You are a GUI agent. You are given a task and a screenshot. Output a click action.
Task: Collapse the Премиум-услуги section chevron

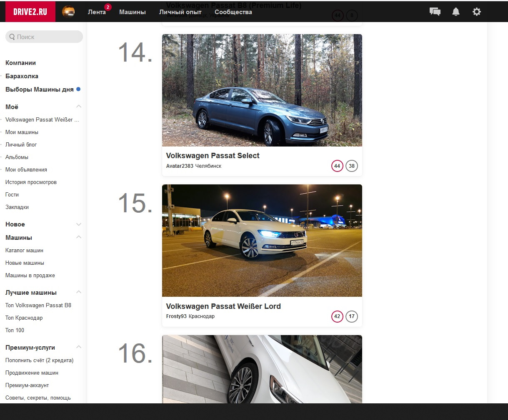click(x=79, y=347)
